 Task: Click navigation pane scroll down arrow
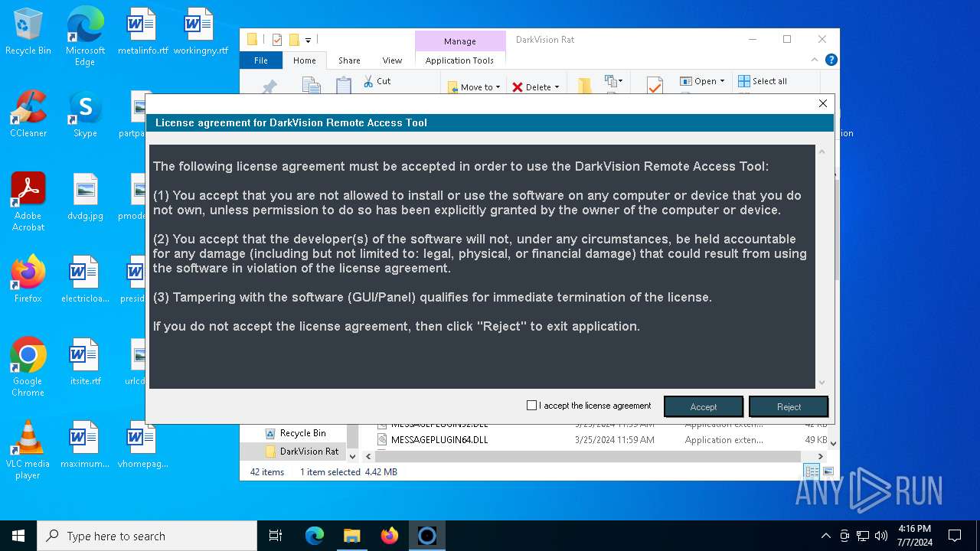point(352,456)
